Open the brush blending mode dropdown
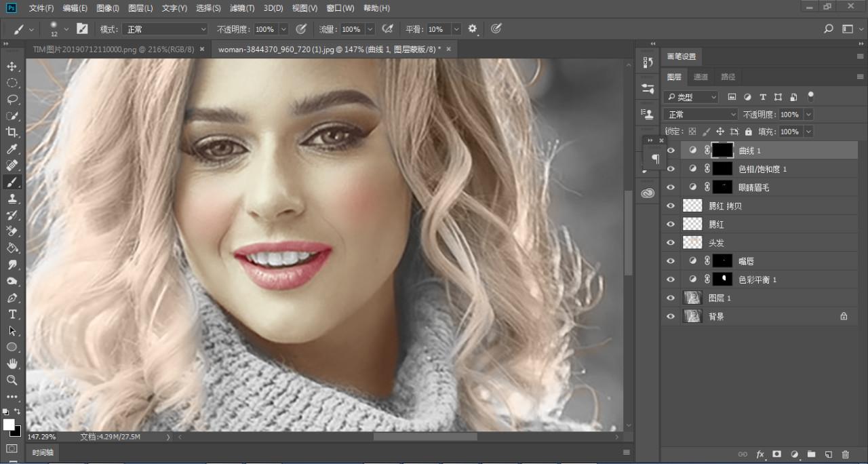 coord(165,29)
